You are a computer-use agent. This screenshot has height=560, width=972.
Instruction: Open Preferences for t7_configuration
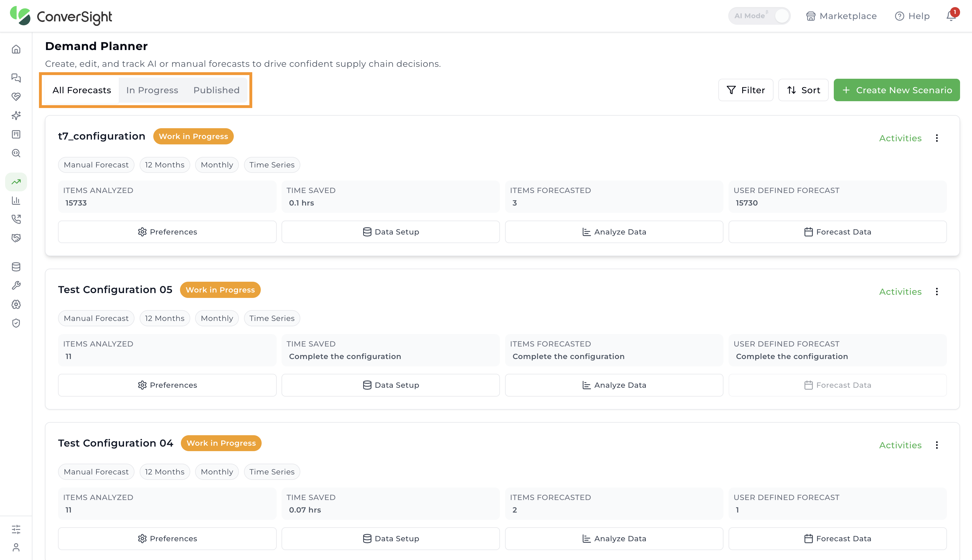click(167, 232)
